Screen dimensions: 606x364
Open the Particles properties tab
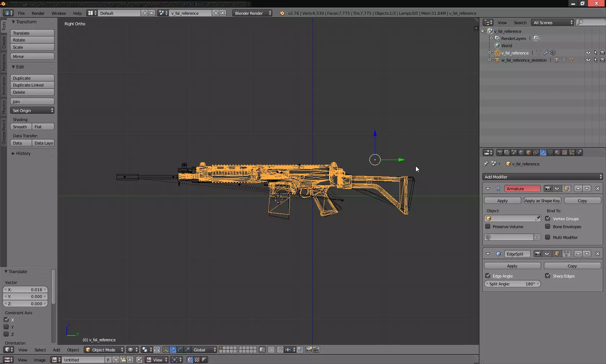pyautogui.click(x=572, y=152)
